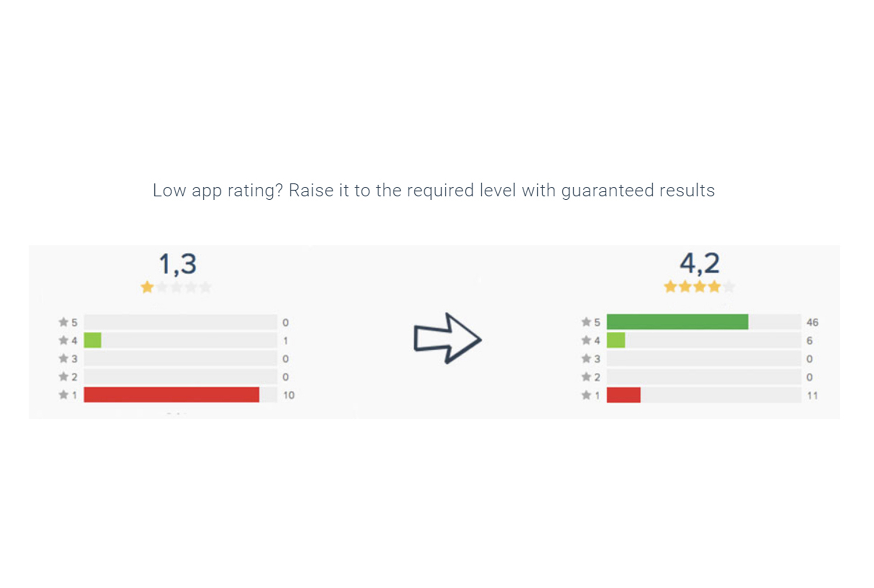
Task: Click the count 10 beside the red bar
Action: [289, 395]
